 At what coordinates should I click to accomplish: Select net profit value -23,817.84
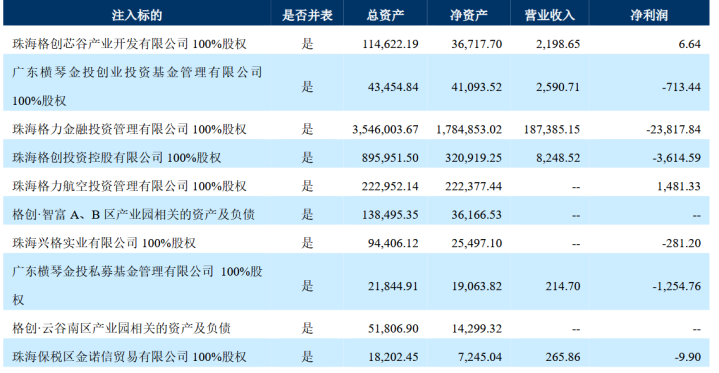click(x=673, y=129)
